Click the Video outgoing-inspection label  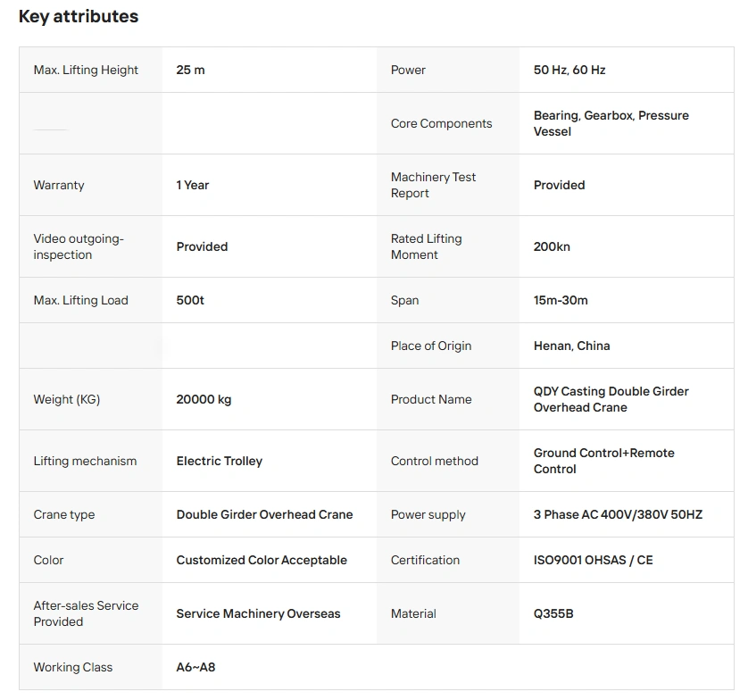[x=79, y=246]
